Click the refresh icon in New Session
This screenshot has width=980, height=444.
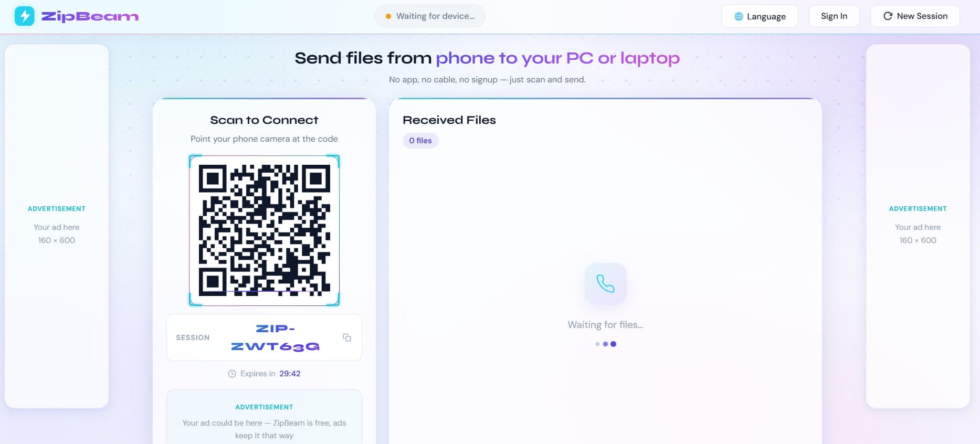(x=888, y=16)
